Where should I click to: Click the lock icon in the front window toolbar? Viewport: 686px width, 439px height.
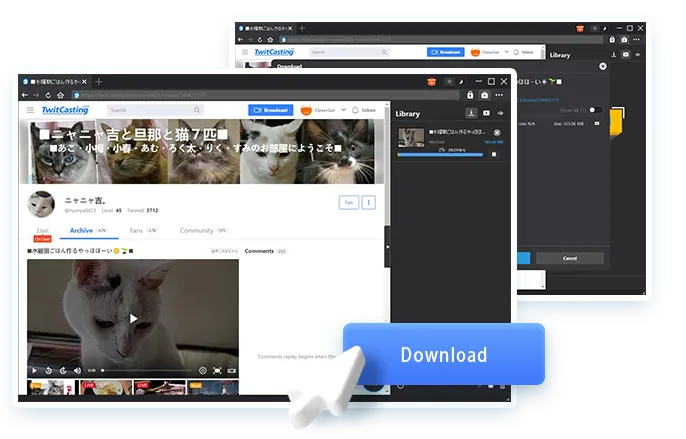point(470,95)
